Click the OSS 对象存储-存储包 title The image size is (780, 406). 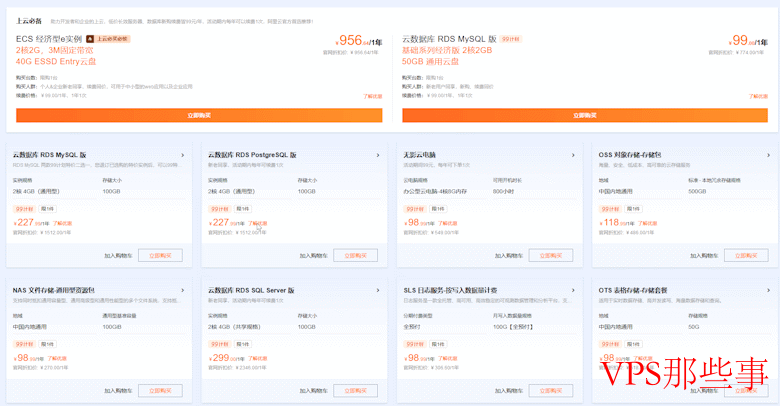pos(630,155)
